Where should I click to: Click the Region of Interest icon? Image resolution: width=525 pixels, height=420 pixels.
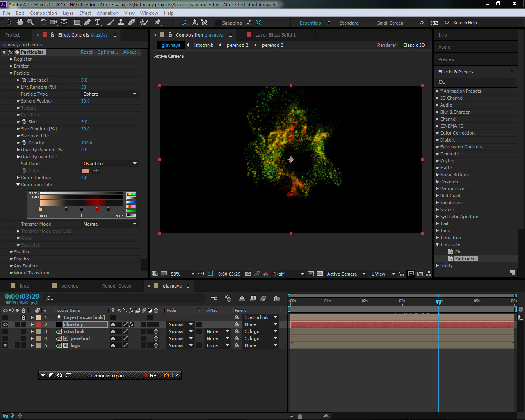[x=310, y=274]
